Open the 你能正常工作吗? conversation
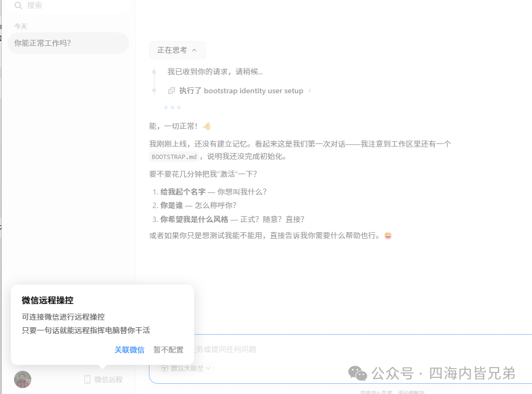Image resolution: width=532 pixels, height=394 pixels. 68,43
